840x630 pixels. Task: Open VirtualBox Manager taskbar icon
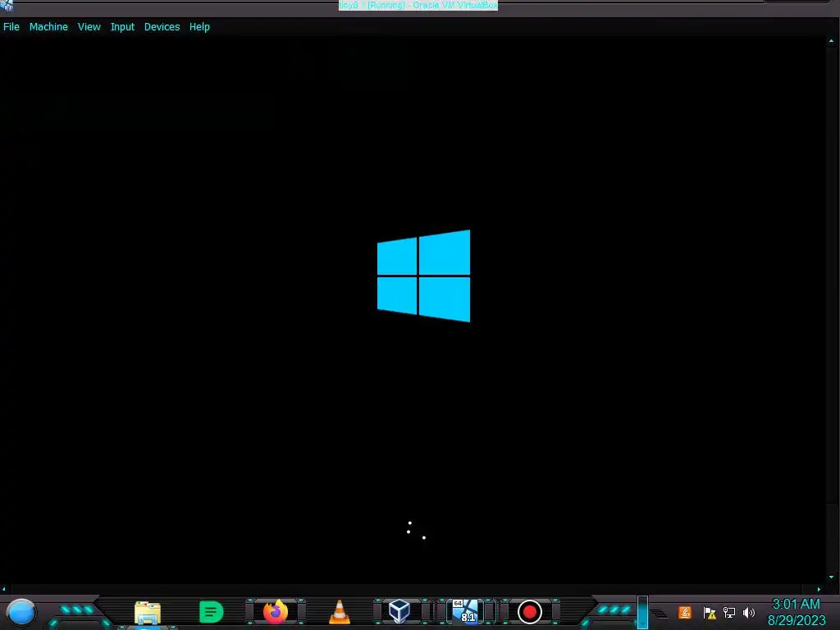[399, 611]
